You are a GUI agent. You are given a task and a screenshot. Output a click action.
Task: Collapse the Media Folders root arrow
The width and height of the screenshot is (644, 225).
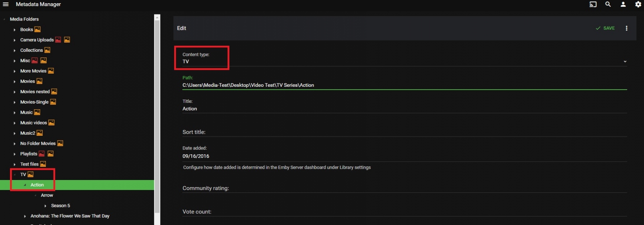point(4,19)
